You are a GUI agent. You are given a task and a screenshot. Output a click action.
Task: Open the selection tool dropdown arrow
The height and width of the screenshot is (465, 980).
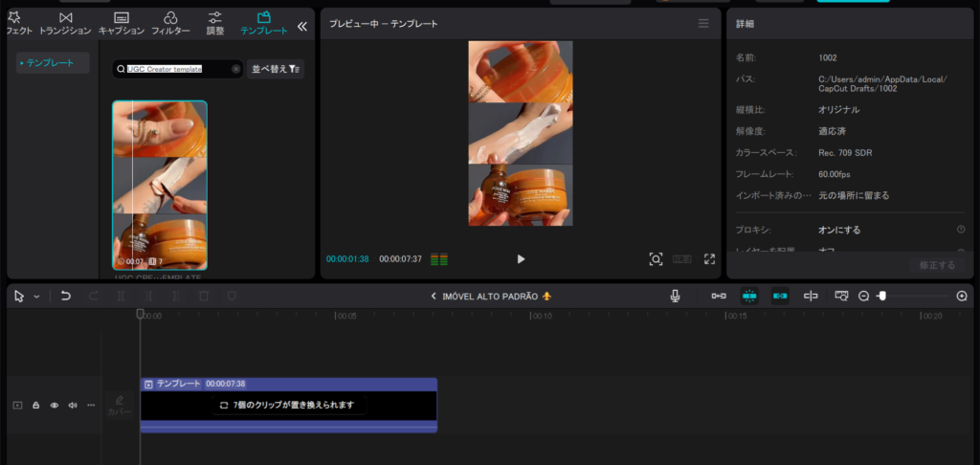coord(36,297)
